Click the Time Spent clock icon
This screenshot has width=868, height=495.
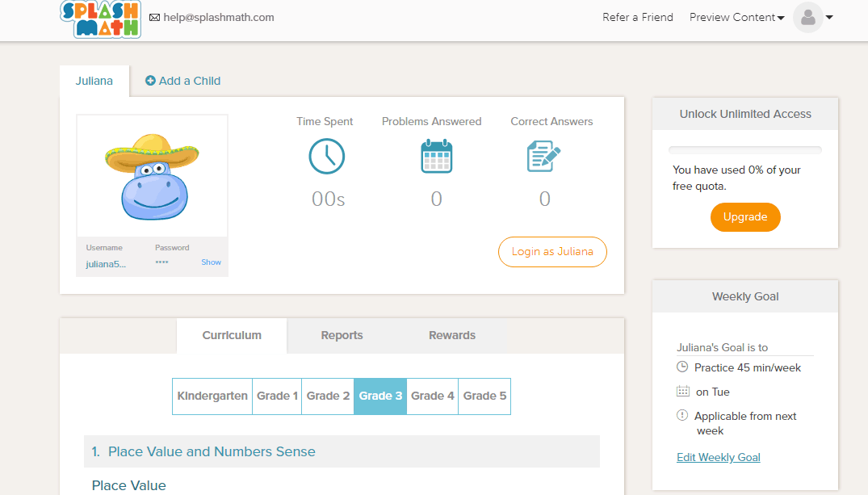[x=326, y=157]
